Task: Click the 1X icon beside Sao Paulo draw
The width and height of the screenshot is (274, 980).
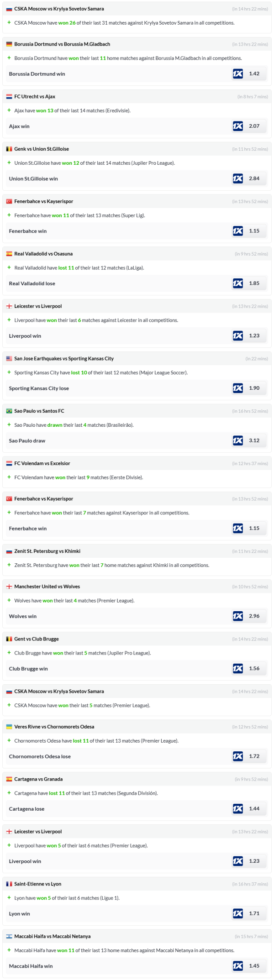Action: pyautogui.click(x=238, y=440)
